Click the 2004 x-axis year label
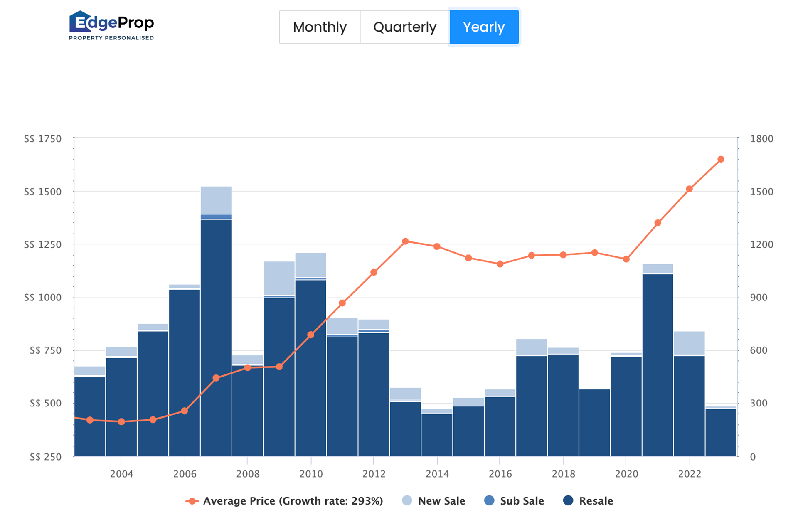 pyautogui.click(x=121, y=474)
